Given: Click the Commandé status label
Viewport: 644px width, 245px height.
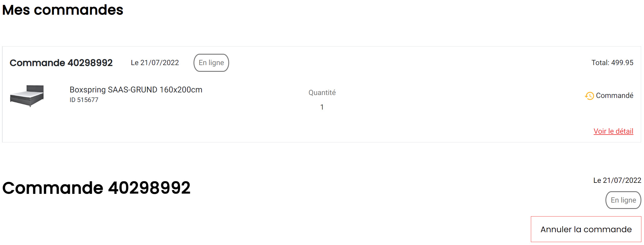Looking at the screenshot, I should click(614, 96).
